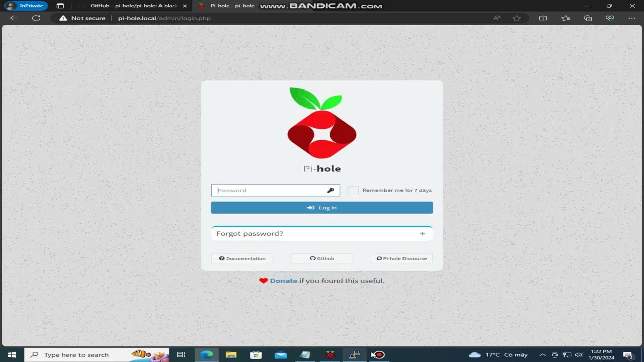
Task: Open Raspberry Pi app on taskbar
Action: [x=330, y=355]
